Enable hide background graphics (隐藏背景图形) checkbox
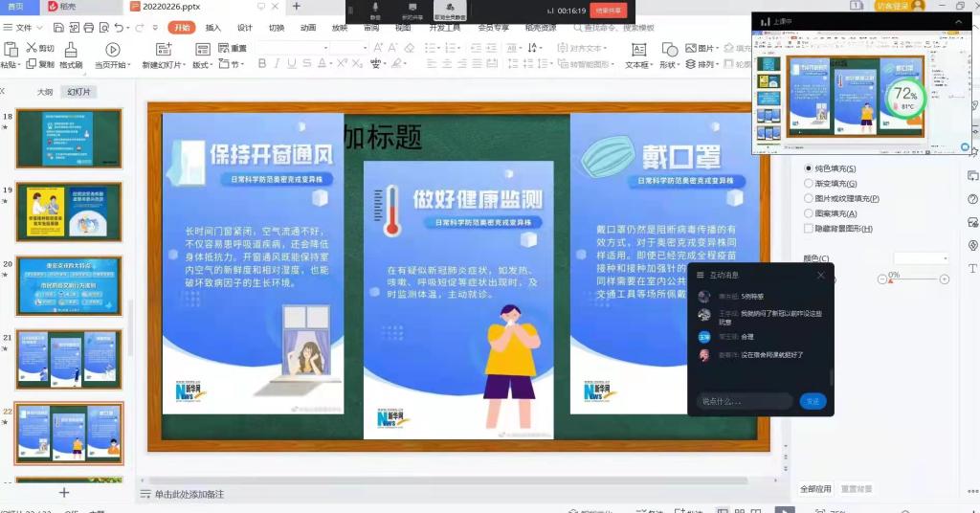Viewport: 980px width, 513px height. (809, 229)
